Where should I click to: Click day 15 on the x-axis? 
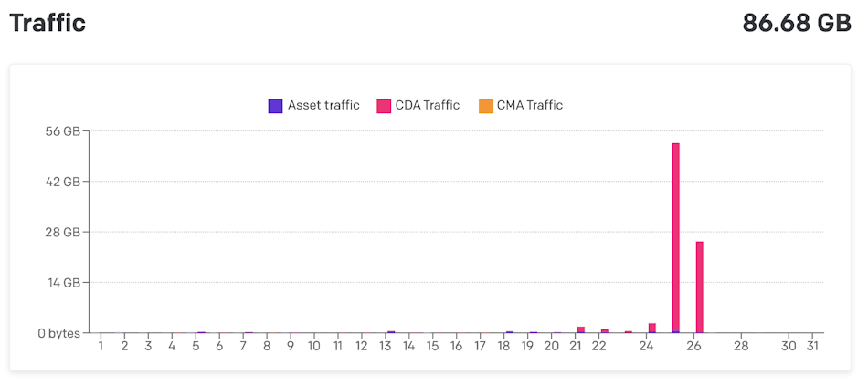(x=433, y=347)
